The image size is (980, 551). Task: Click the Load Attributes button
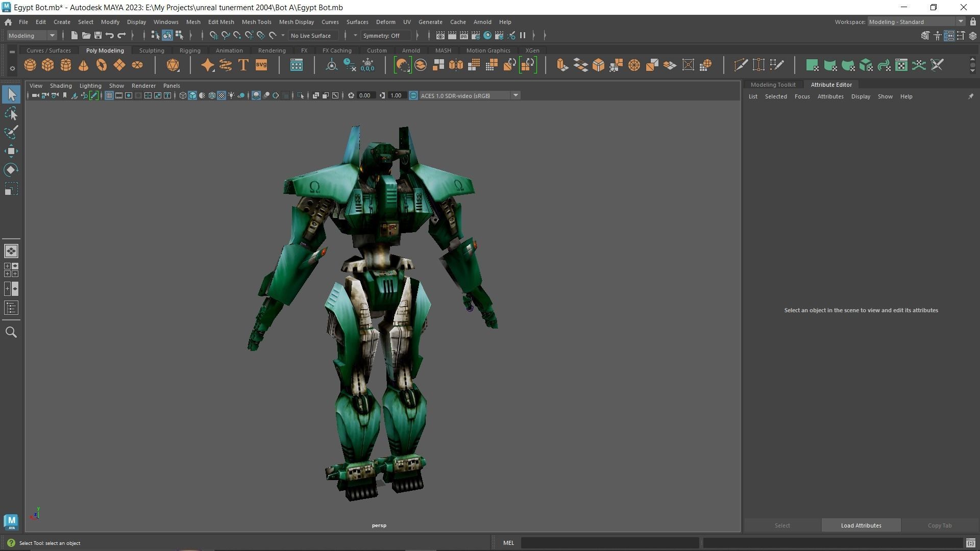point(861,525)
